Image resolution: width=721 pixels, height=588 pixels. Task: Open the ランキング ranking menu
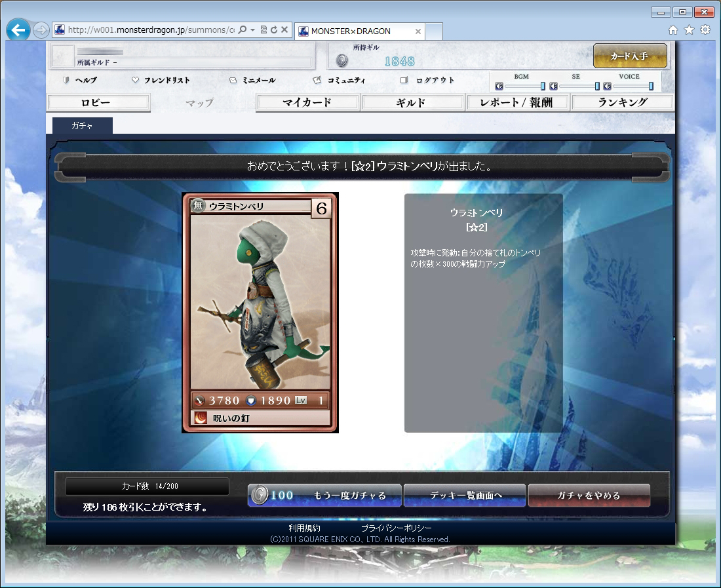(623, 102)
